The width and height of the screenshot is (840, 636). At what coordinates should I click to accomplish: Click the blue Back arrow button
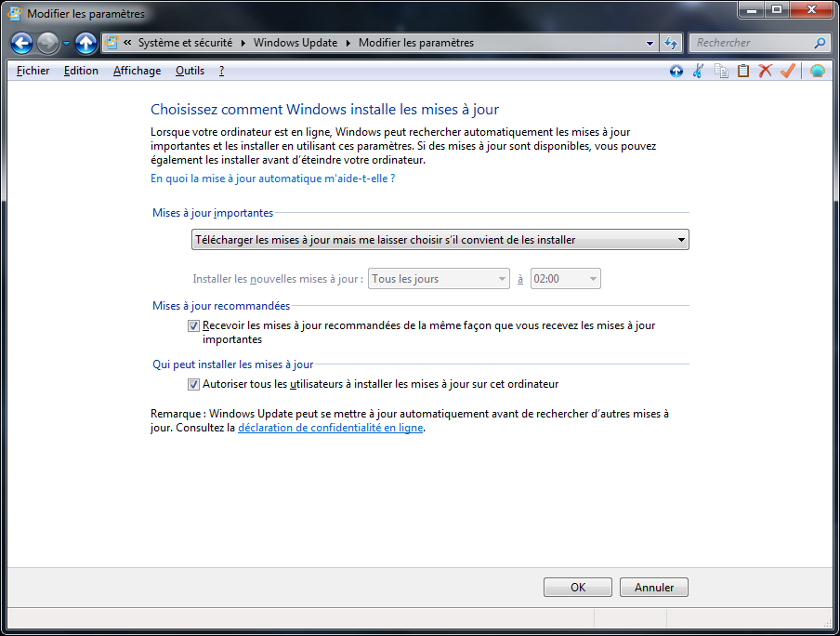22,44
